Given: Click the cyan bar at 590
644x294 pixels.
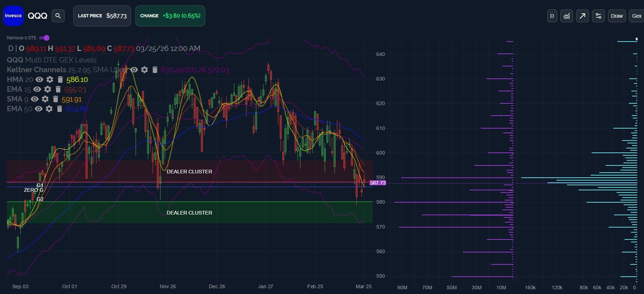Looking at the screenshot, I should 579,178.
